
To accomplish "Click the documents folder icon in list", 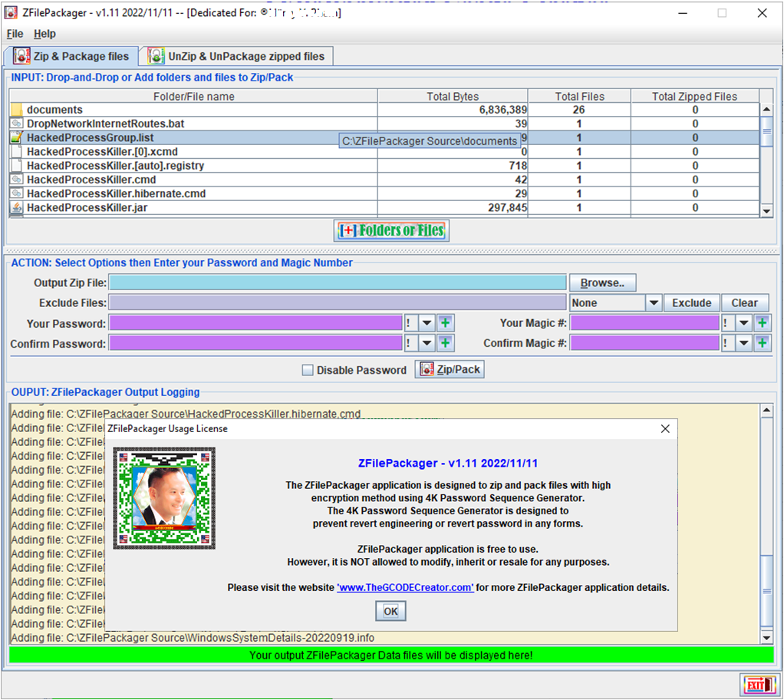I will [16, 110].
